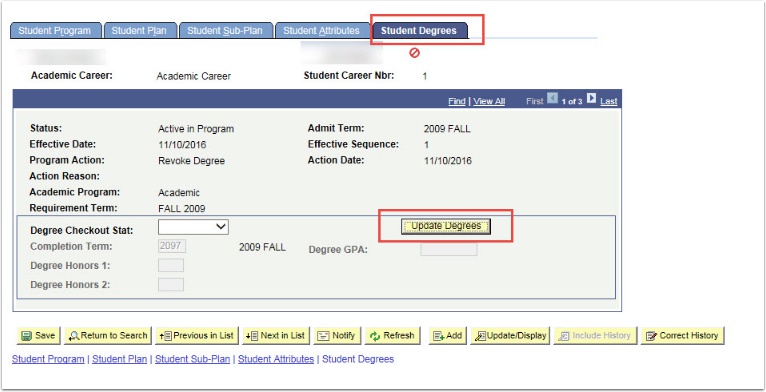Click the 'FALL 2009' requirement term value
Image resolution: width=766 pixels, height=392 pixels.
click(x=182, y=209)
